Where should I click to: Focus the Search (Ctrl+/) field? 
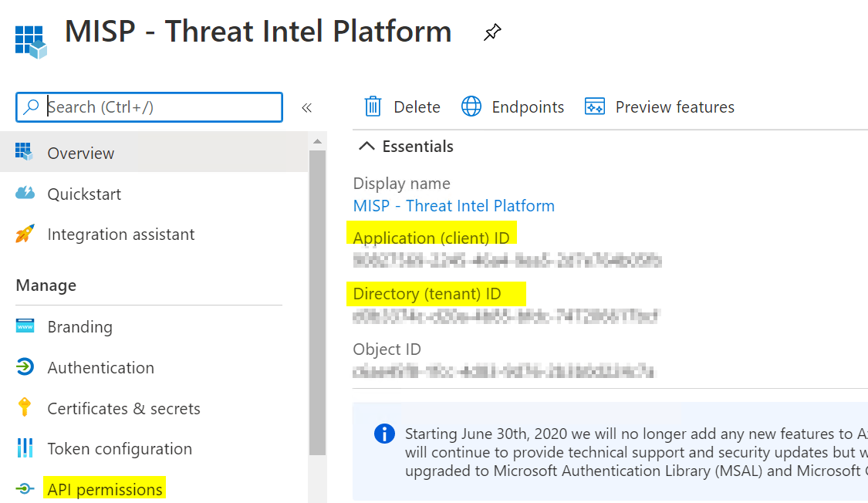[x=150, y=106]
